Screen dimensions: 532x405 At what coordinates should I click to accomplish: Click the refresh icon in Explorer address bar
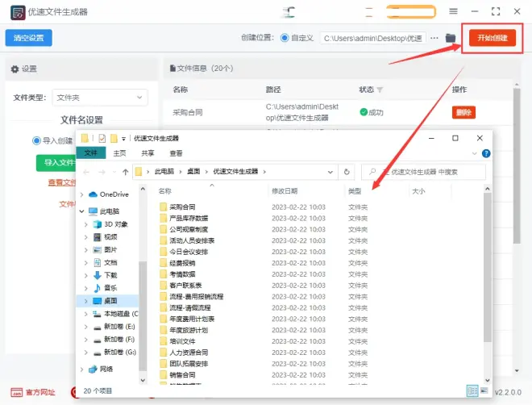click(347, 172)
